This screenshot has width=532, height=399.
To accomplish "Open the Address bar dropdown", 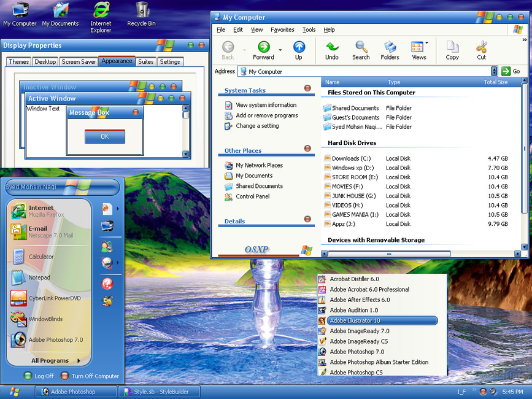I will [x=494, y=71].
